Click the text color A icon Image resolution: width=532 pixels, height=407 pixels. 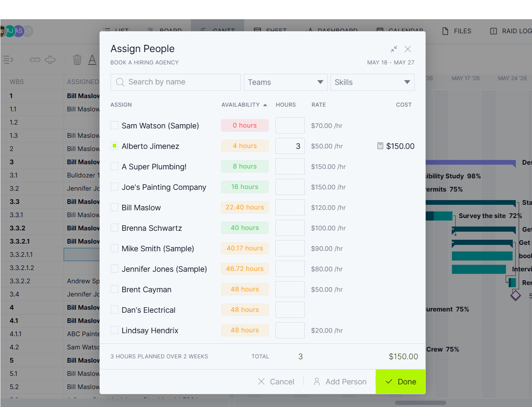pos(92,60)
